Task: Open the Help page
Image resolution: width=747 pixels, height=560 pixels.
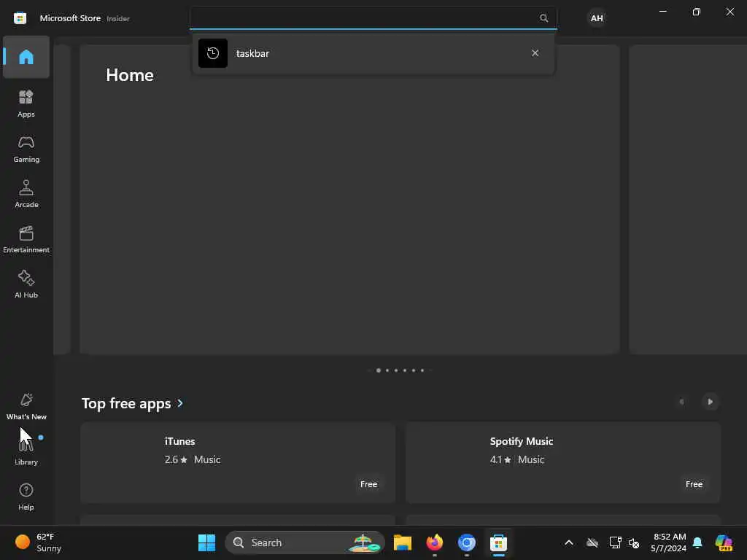Action: (x=26, y=497)
